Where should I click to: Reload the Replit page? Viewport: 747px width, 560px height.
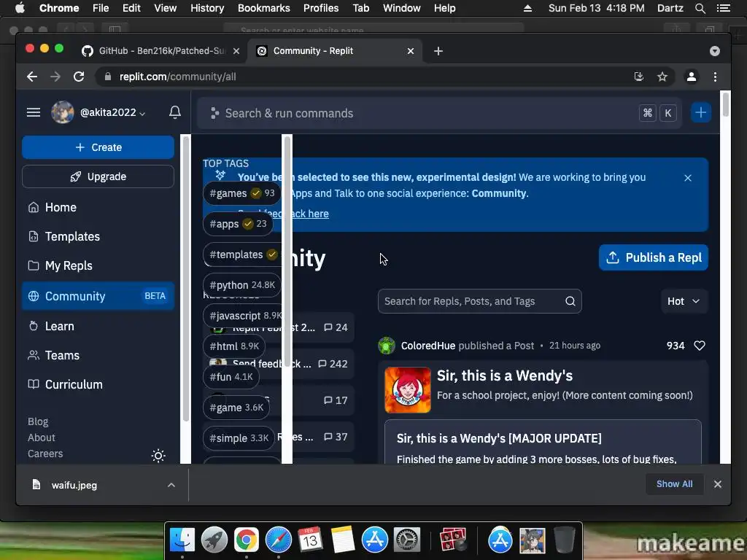point(79,77)
